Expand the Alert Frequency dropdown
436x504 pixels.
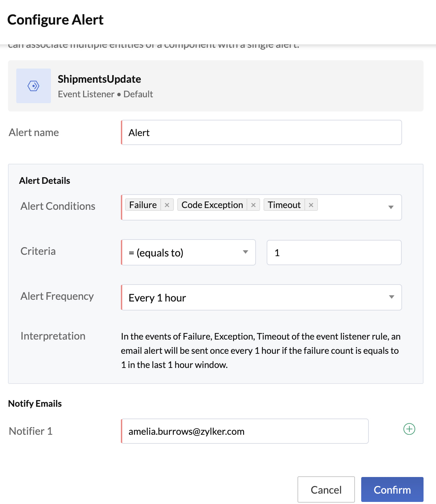tap(391, 297)
